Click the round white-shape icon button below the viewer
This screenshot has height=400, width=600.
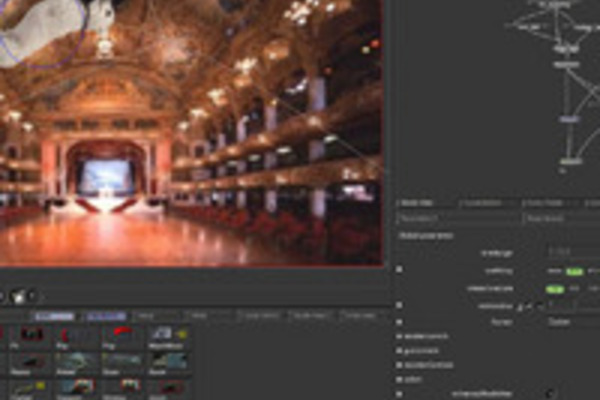(18, 296)
